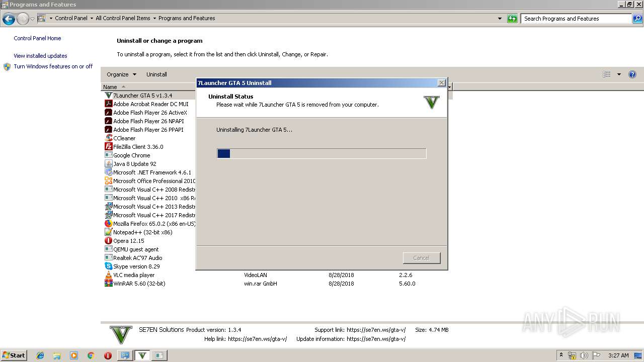Image resolution: width=644 pixels, height=362 pixels.
Task: Select All Control Panel Items breadcrumb
Action: pyautogui.click(x=123, y=19)
